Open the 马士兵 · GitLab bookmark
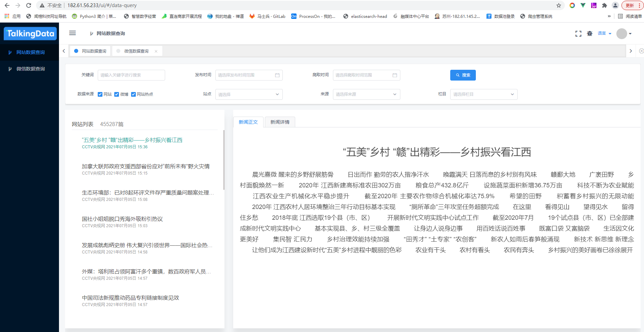 pyautogui.click(x=267, y=16)
